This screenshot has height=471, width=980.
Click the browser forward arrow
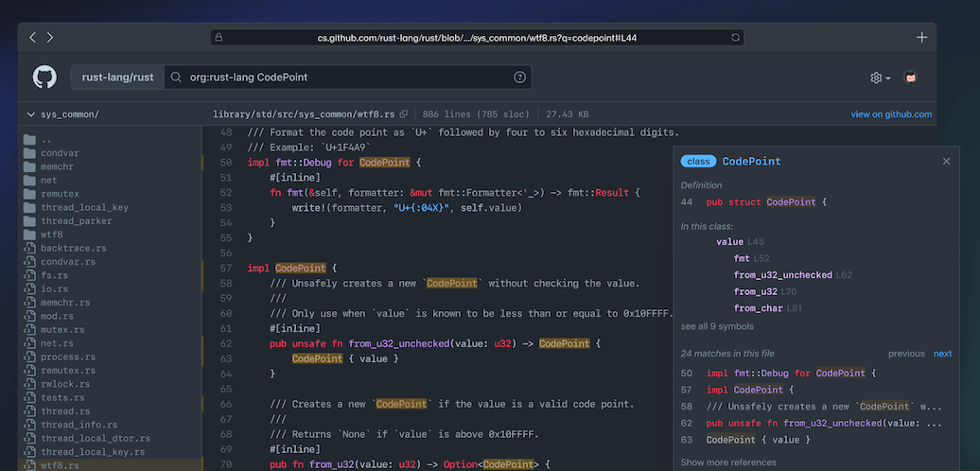pyautogui.click(x=50, y=38)
